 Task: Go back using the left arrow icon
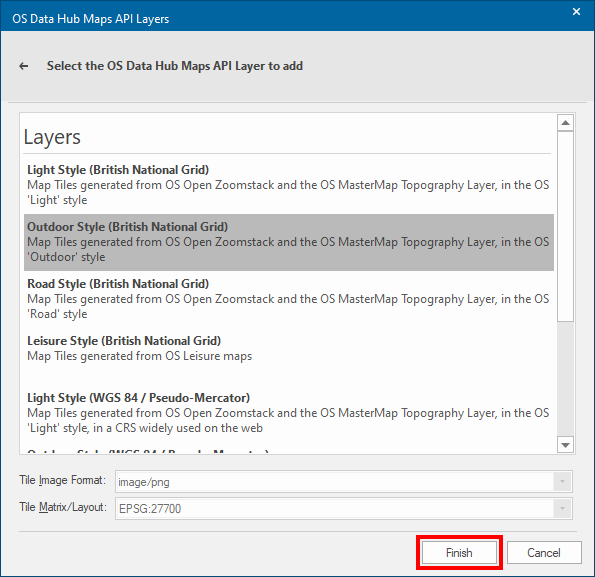tap(24, 66)
